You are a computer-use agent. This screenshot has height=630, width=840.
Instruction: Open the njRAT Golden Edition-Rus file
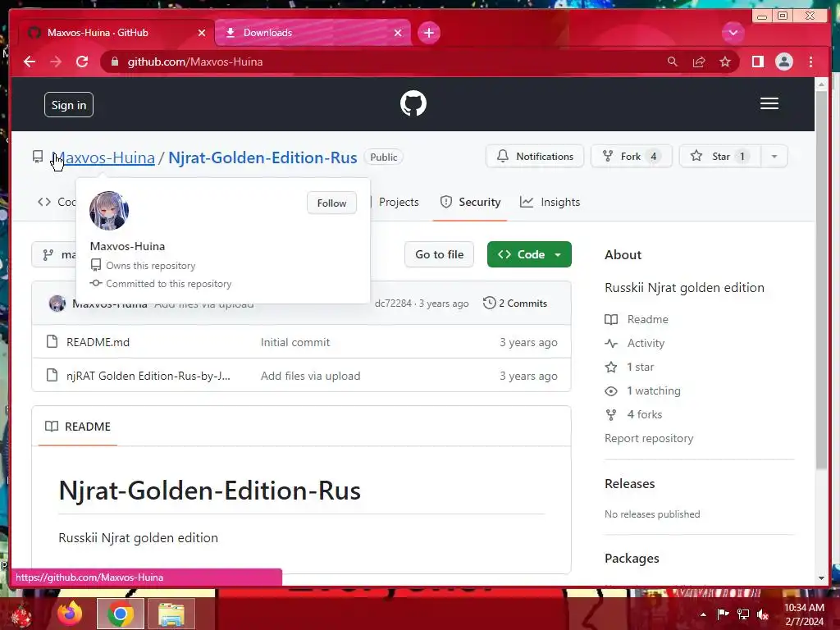click(x=148, y=376)
